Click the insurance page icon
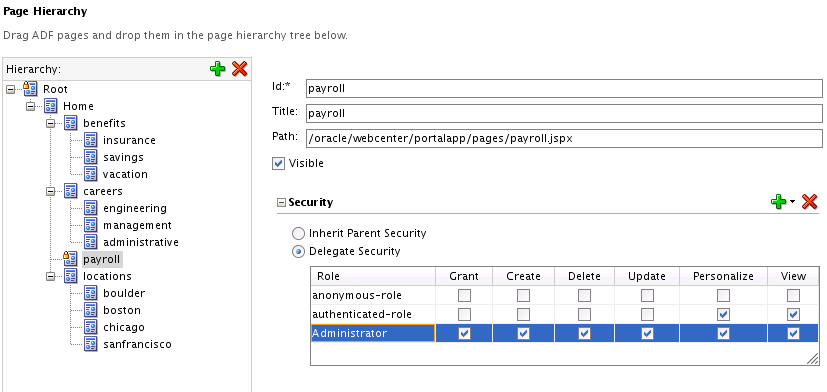This screenshot has height=392, width=827. tap(91, 140)
